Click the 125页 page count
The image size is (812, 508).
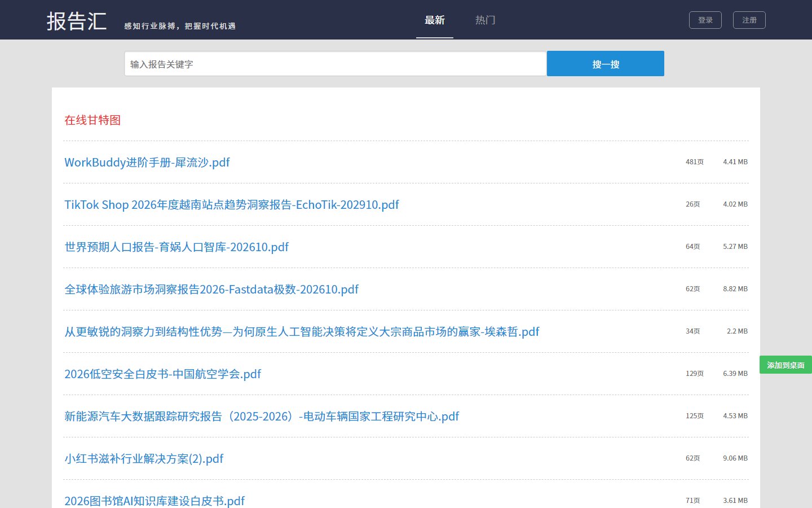(x=695, y=416)
